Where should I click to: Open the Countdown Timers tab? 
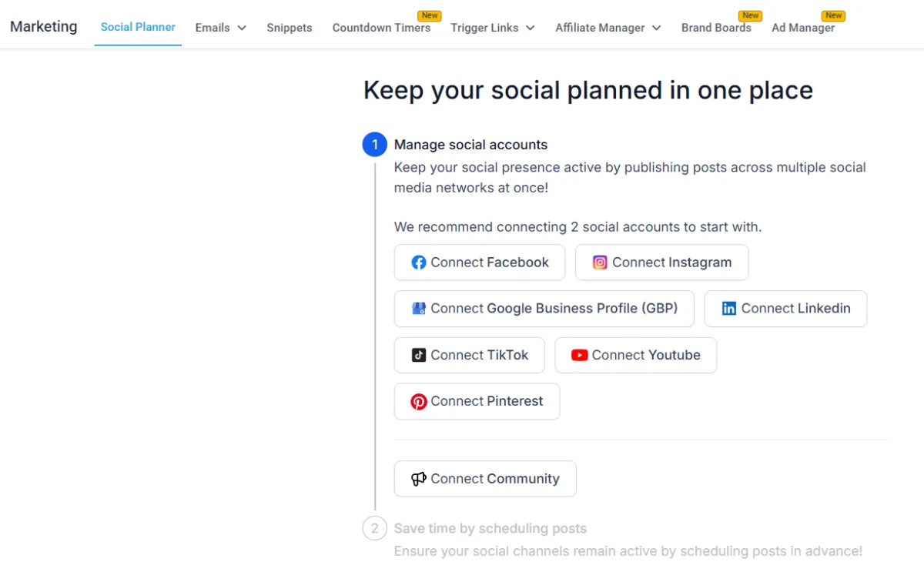click(x=381, y=28)
